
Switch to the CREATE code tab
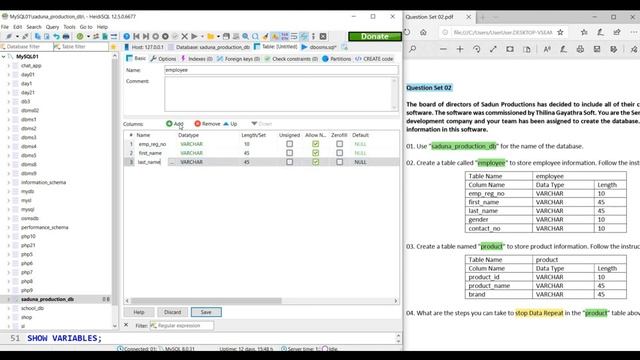[374, 59]
